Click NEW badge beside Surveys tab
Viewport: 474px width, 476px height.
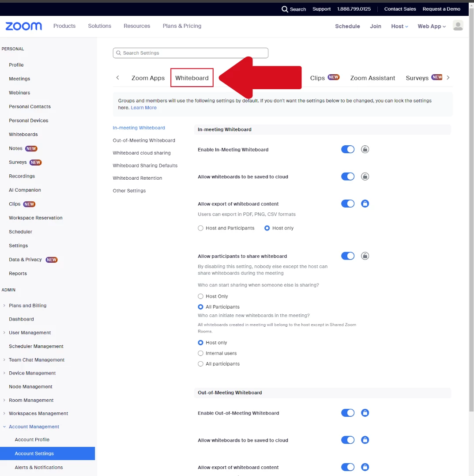(437, 77)
